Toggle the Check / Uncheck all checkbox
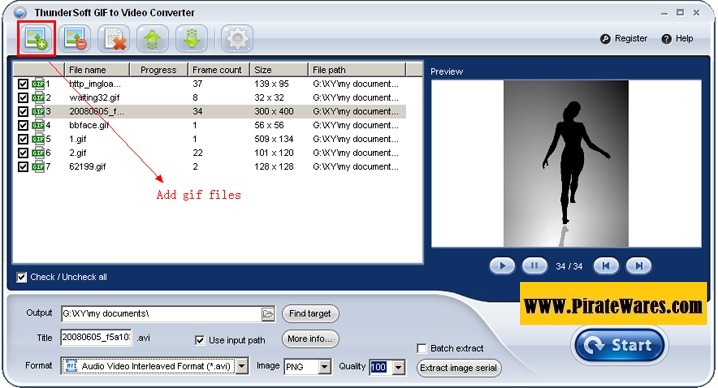Image resolution: width=718 pixels, height=388 pixels. tap(22, 277)
